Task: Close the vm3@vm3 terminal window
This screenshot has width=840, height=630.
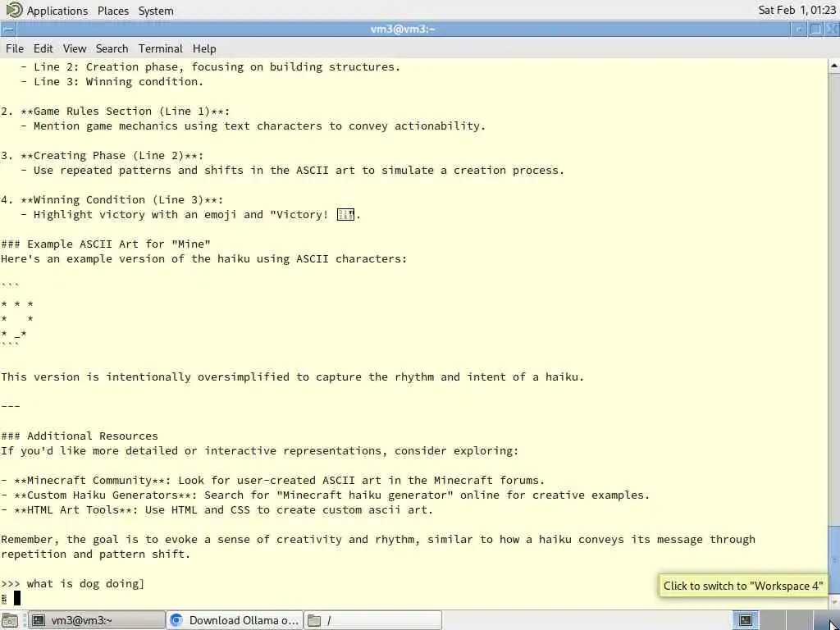Action: tap(832, 30)
